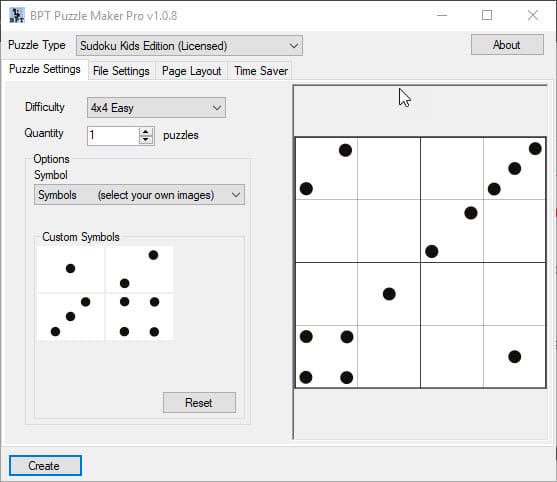Open the Symbol selection dropdown
The height and width of the screenshot is (482, 557).
click(139, 195)
